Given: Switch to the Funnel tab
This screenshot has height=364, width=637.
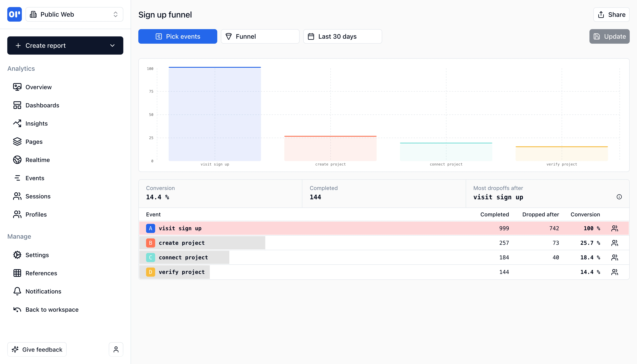Looking at the screenshot, I should [260, 36].
